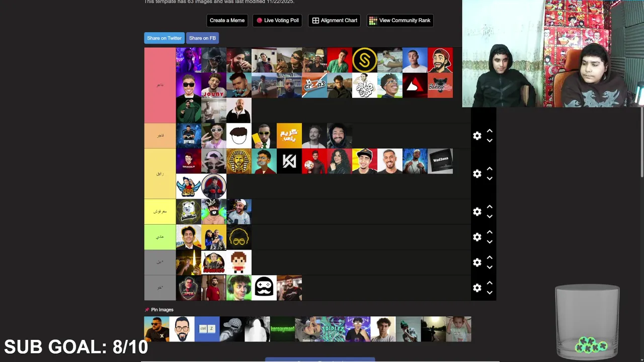This screenshot has width=644, height=362.
Task: Open settings gear for the pixel character row
Action: (x=477, y=262)
